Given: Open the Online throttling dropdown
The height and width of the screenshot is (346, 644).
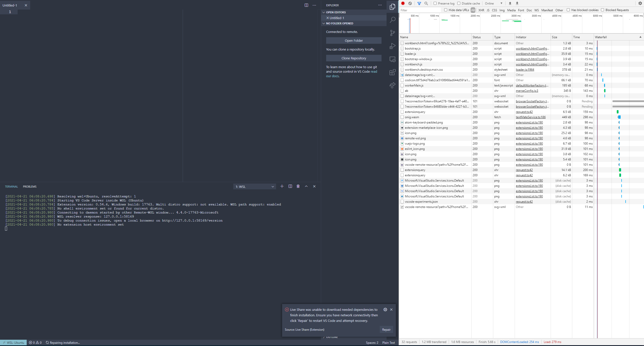Looking at the screenshot, I should point(494,3).
